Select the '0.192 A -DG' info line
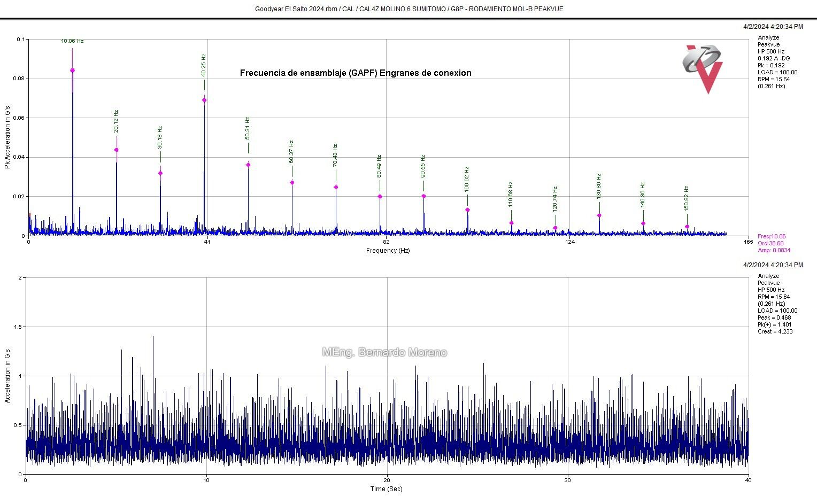 (774, 58)
